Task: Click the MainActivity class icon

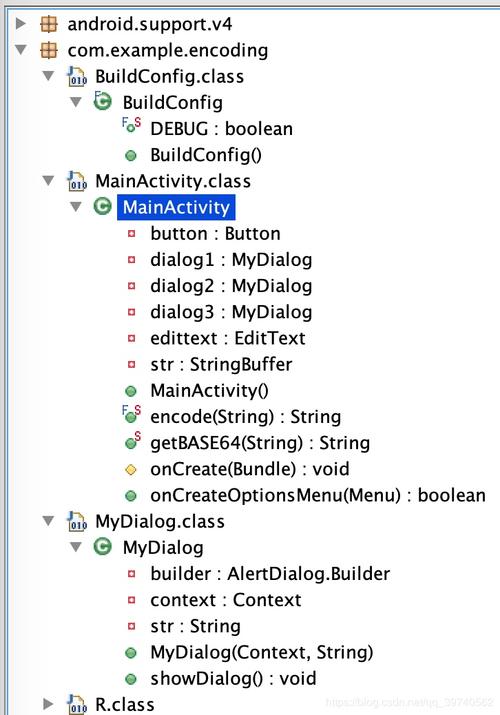Action: (103, 207)
